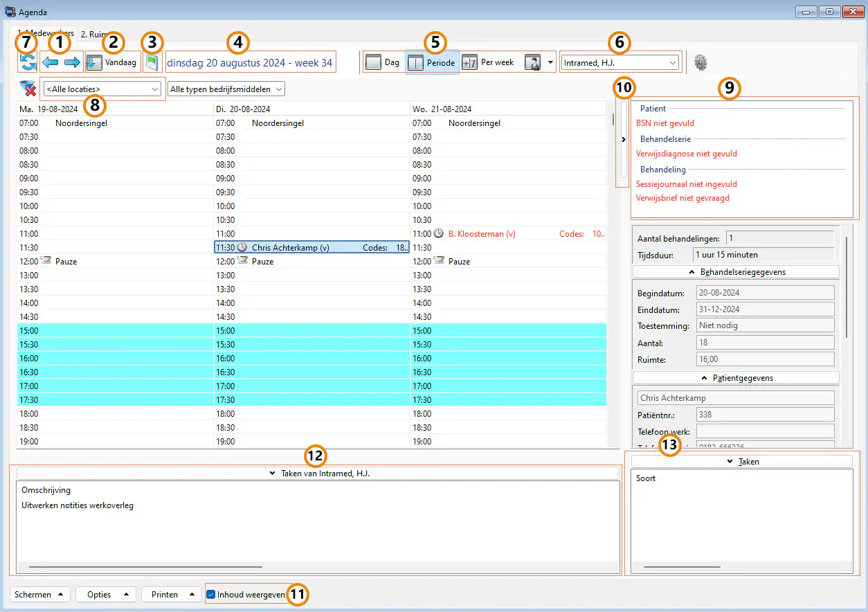Collapse the Behandelseriegegevens section
Viewport: 868px width, 612px height.
(735, 272)
